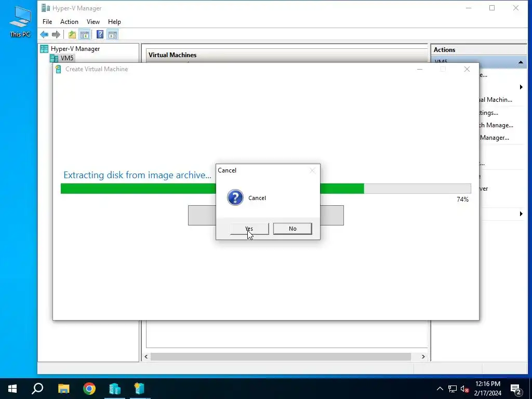Expand the lower submenu arrow in the Actions pane
532x399 pixels.
pos(521,214)
